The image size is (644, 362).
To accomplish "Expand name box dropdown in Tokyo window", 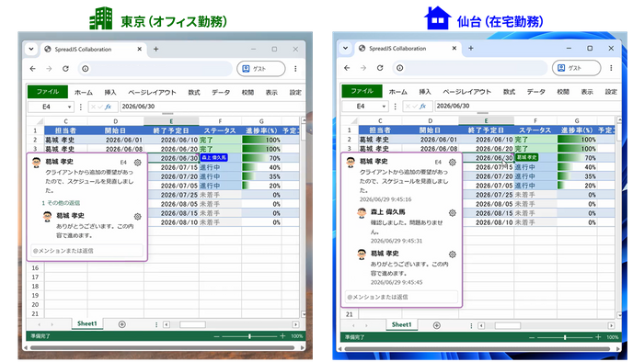I will pyautogui.click(x=69, y=107).
